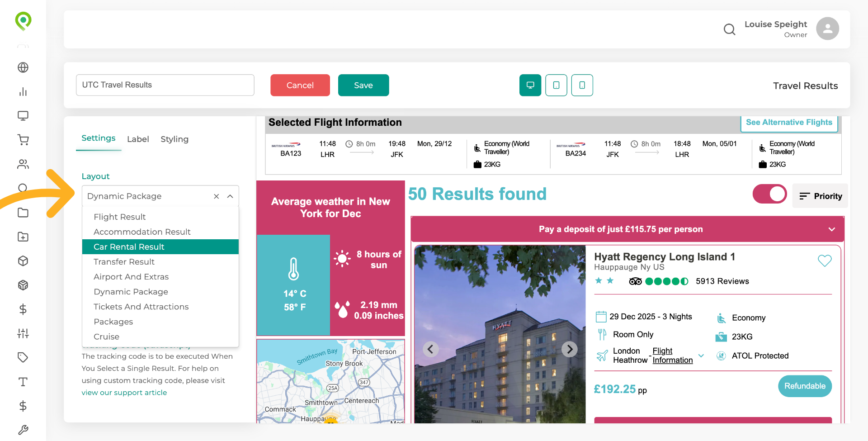
Task: Open the view our support article link
Action: coord(124,393)
